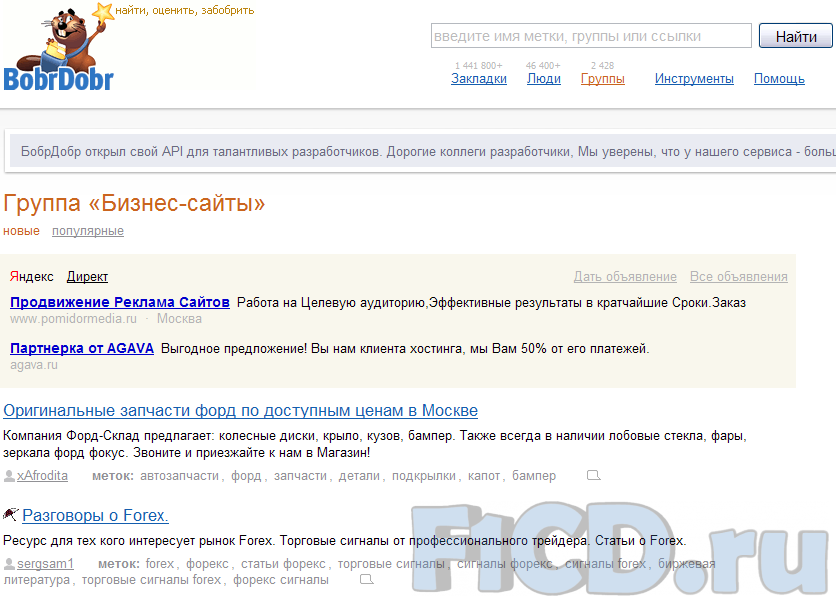Click the подкрылки tag

point(424,476)
